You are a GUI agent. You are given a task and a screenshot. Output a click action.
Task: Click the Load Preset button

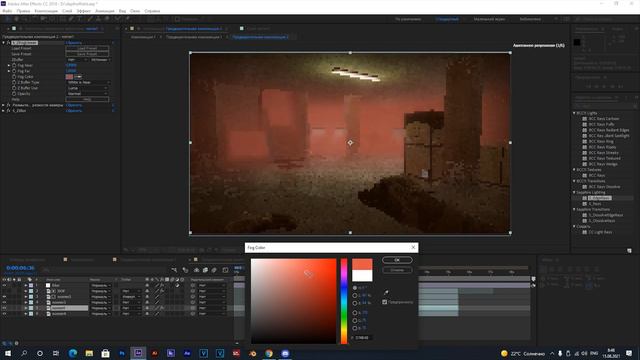tap(87, 48)
